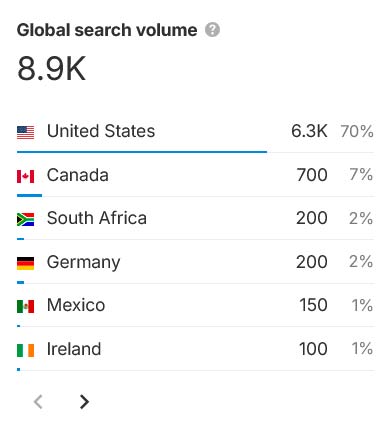Screen dimensions: 381x425
Task: Click the United States blue volume bar
Action: 142,152
